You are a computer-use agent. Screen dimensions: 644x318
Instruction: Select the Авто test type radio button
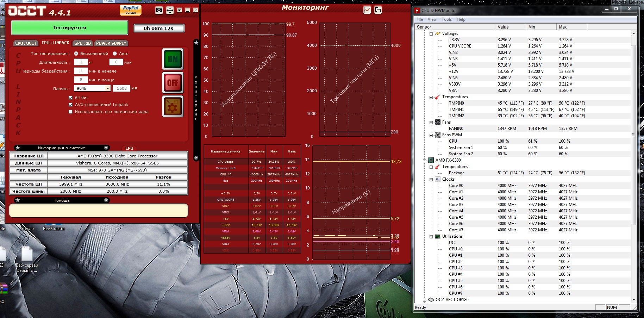click(x=115, y=54)
